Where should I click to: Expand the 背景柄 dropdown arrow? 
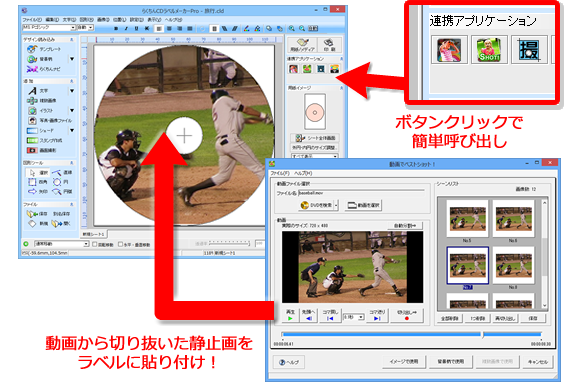click(x=72, y=59)
